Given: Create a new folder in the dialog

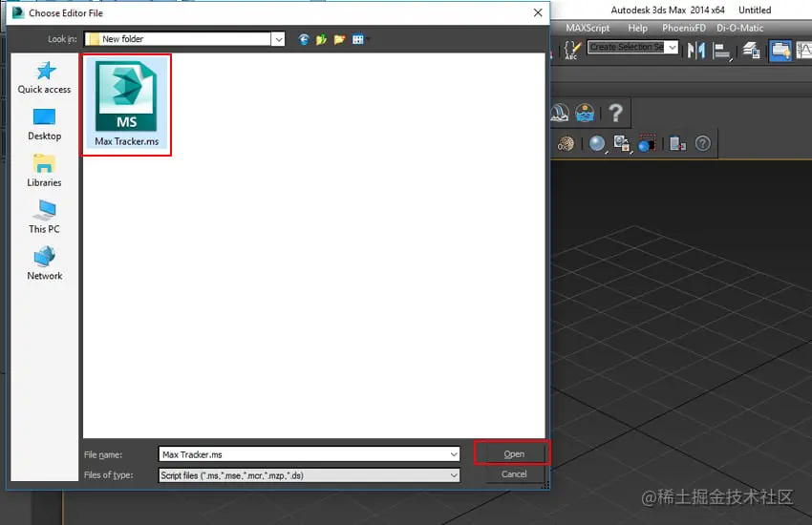Looking at the screenshot, I should (339, 39).
